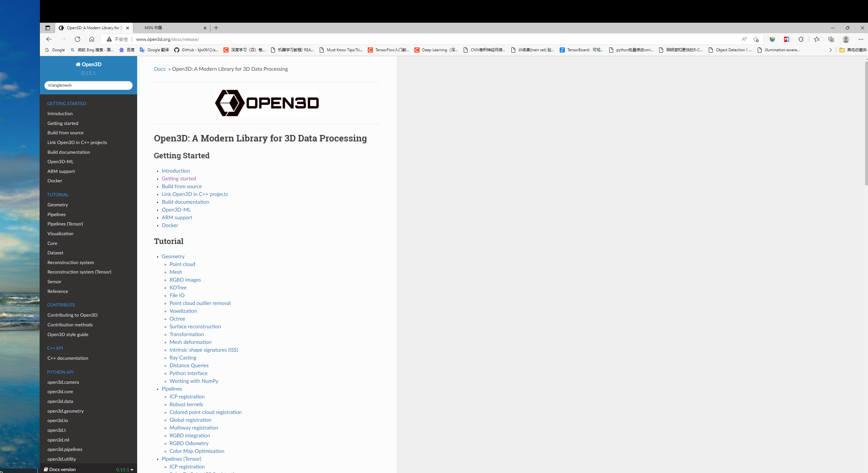Click the trianglemesh search input field
This screenshot has width=868, height=473.
pyautogui.click(x=88, y=85)
